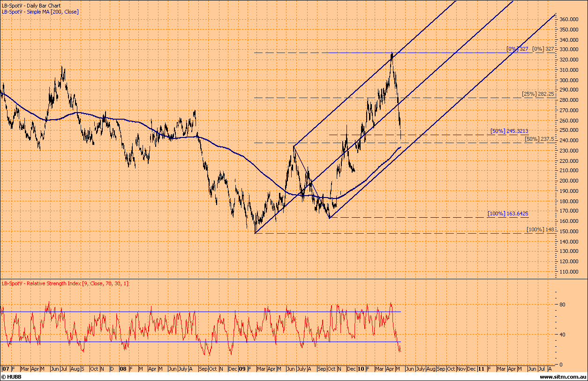The height and width of the screenshot is (381, 588).
Task: Click the 150.000 price axis label
Action: (x=569, y=232)
